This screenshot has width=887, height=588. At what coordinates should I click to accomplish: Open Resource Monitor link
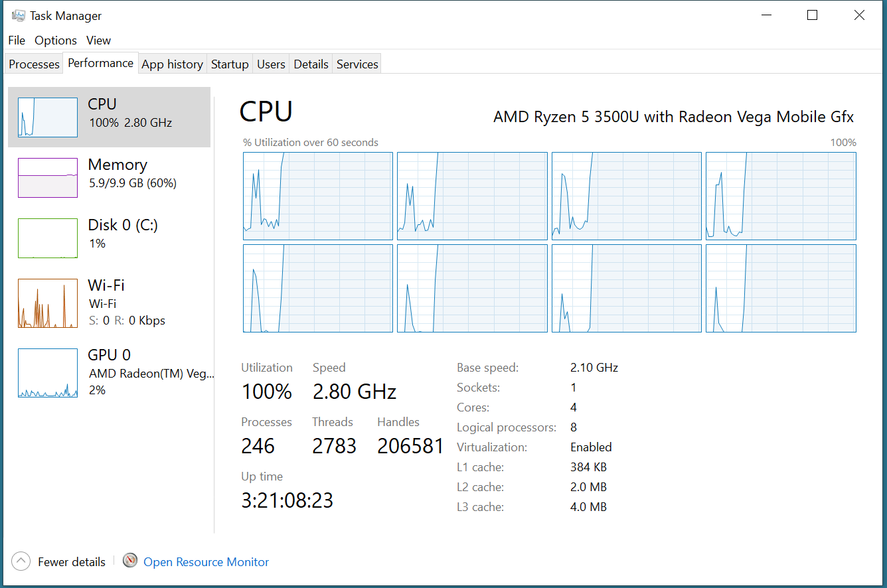206,562
